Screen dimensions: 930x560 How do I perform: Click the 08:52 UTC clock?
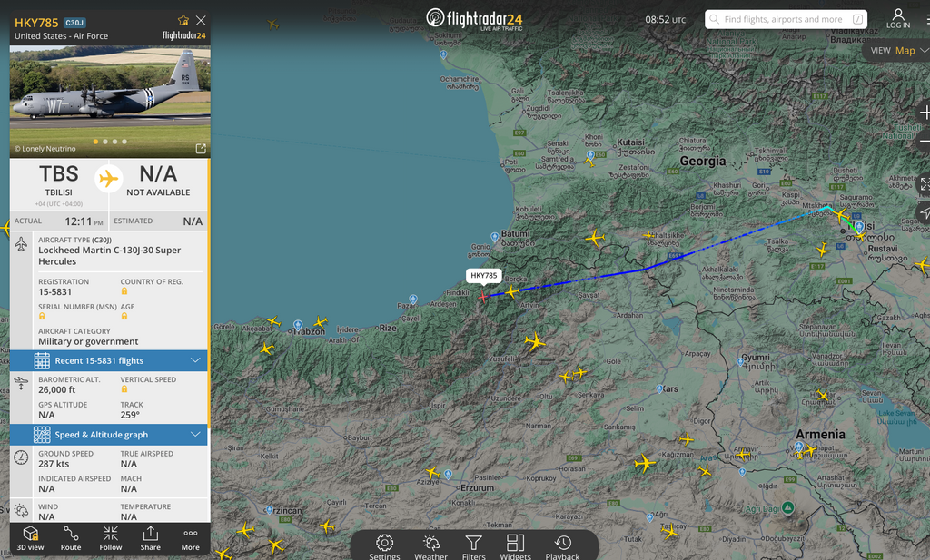click(x=666, y=20)
